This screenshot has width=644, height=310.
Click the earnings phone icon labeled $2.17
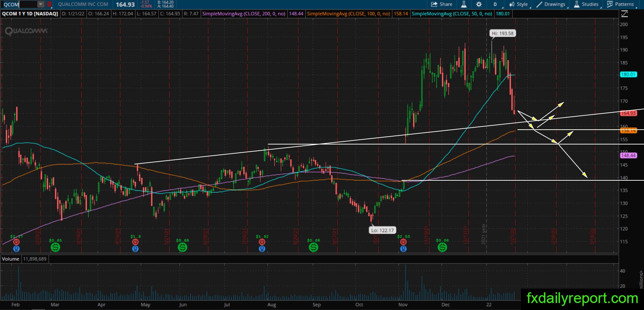(x=16, y=242)
